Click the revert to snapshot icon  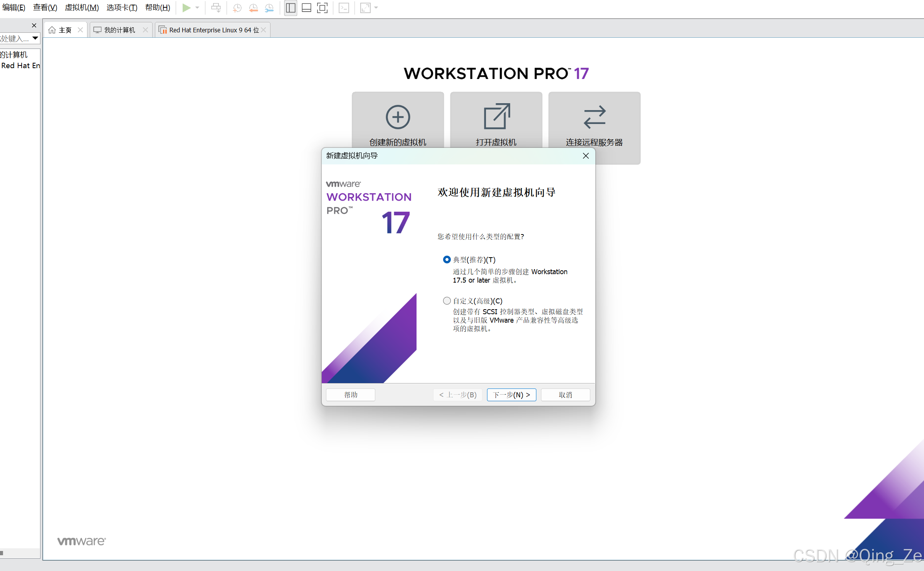point(253,8)
